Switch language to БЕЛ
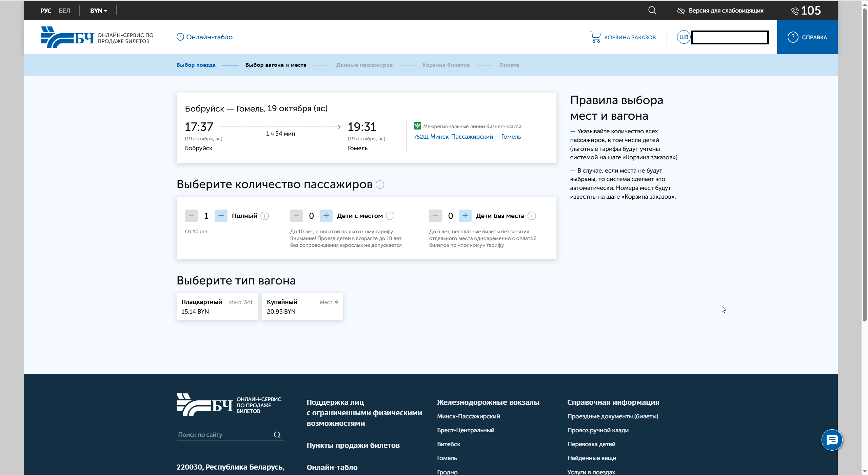 [x=64, y=11]
